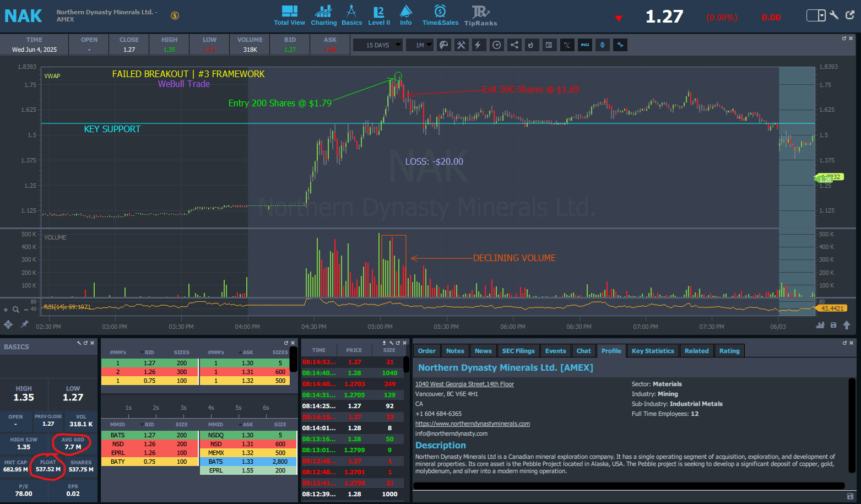Open the layout dropdown arrow beside wrench
861x504 pixels.
821,15
